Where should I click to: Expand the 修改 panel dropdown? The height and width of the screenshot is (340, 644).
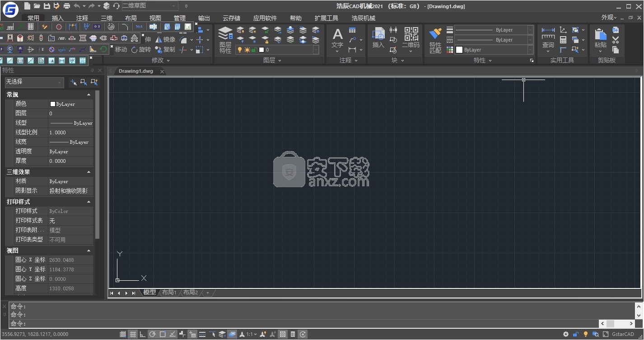pyautogui.click(x=161, y=60)
